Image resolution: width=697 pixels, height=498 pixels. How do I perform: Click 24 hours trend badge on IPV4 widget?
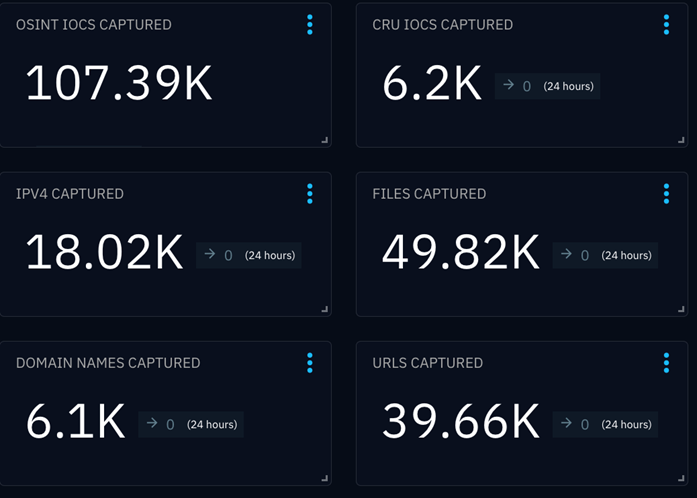coord(249,255)
